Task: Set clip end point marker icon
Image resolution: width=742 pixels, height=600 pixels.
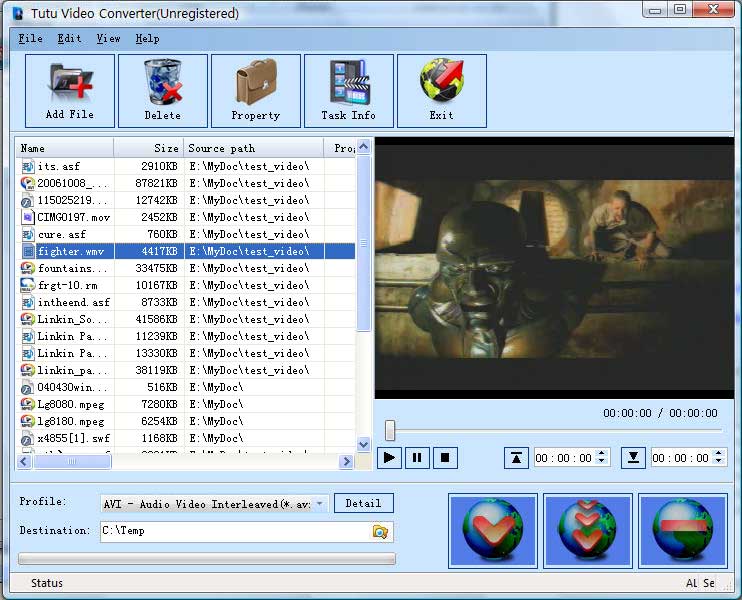Action: tap(633, 458)
